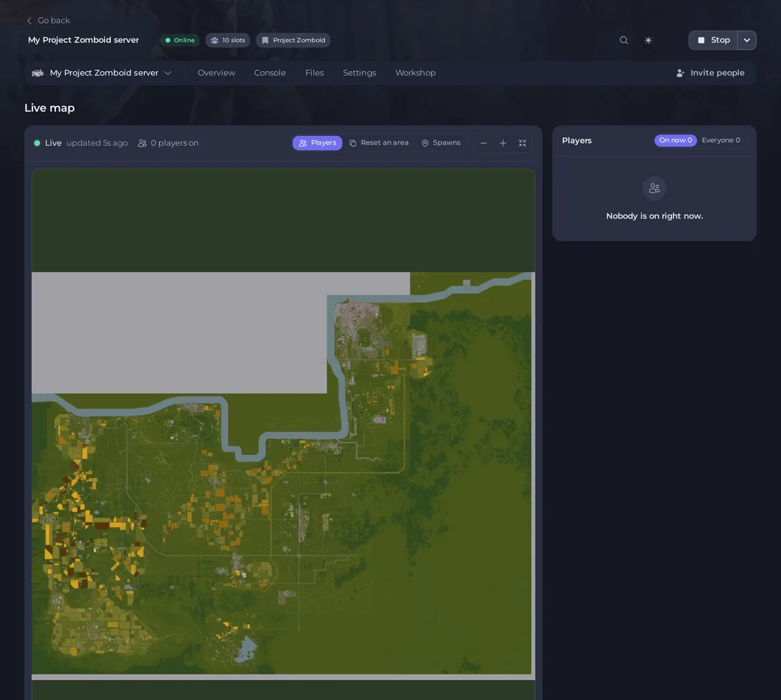
Task: Switch to the Console tab
Action: click(270, 73)
